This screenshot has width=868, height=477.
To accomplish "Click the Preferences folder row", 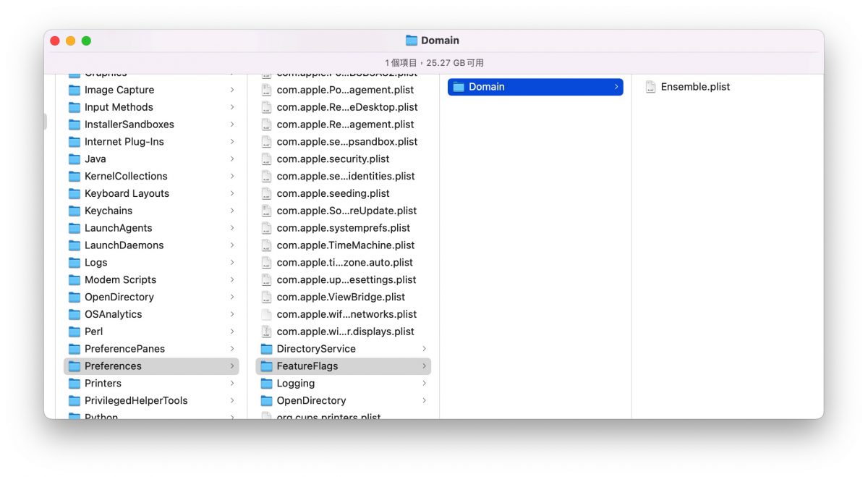I will tap(151, 366).
